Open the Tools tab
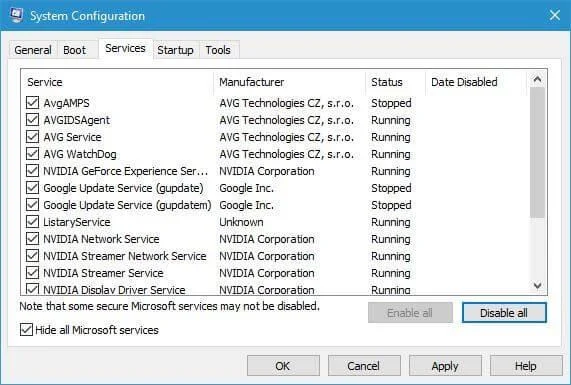The image size is (571, 385). click(218, 50)
